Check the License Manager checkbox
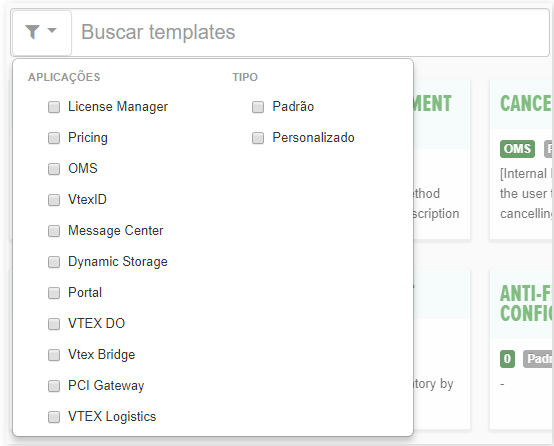Screen dimensions: 554x446 pos(54,107)
